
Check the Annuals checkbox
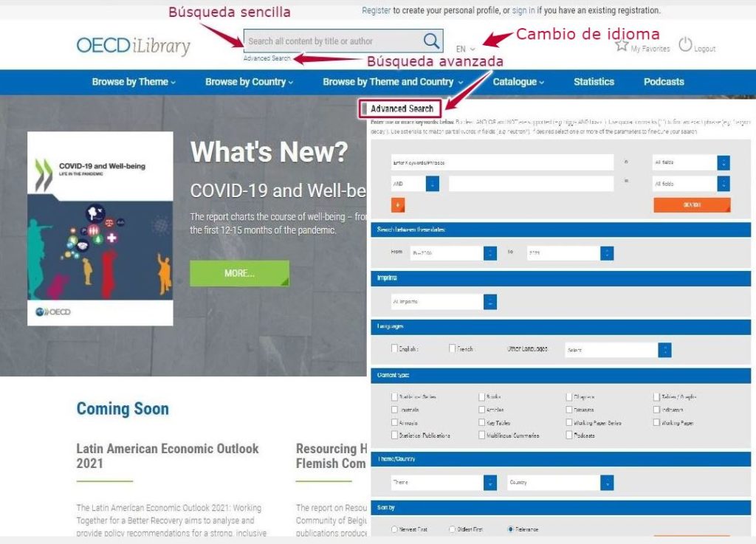pyautogui.click(x=394, y=422)
